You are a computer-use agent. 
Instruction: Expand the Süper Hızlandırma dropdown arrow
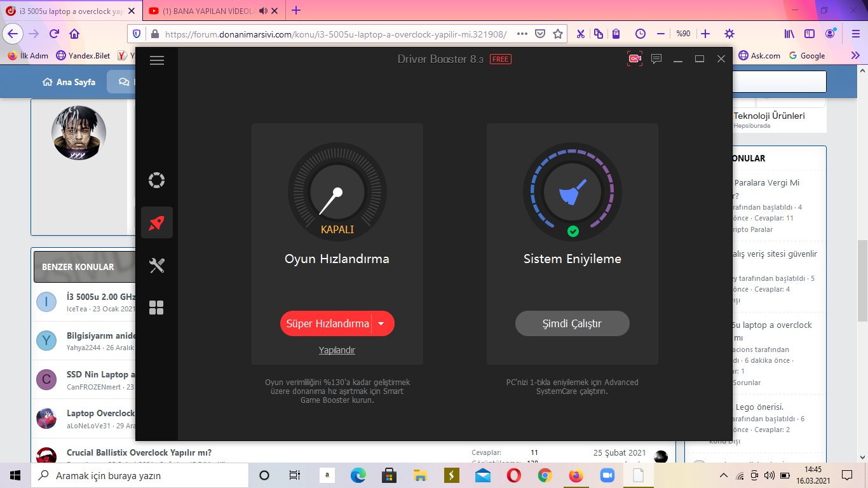coord(381,323)
